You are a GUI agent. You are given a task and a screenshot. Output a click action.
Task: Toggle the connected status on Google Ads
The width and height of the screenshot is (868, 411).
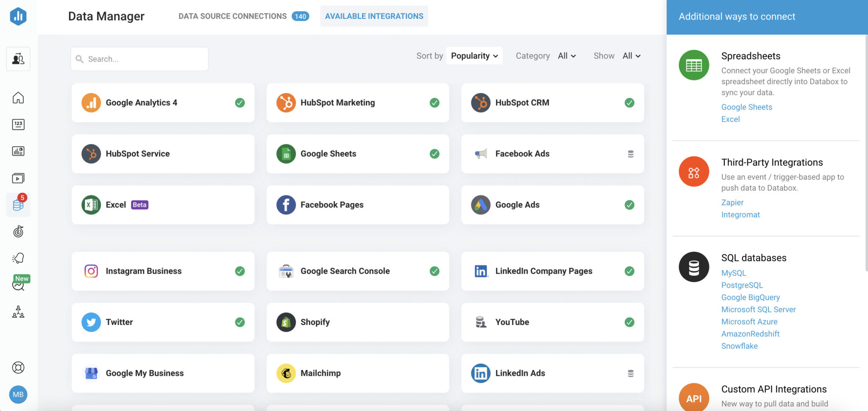pos(629,205)
